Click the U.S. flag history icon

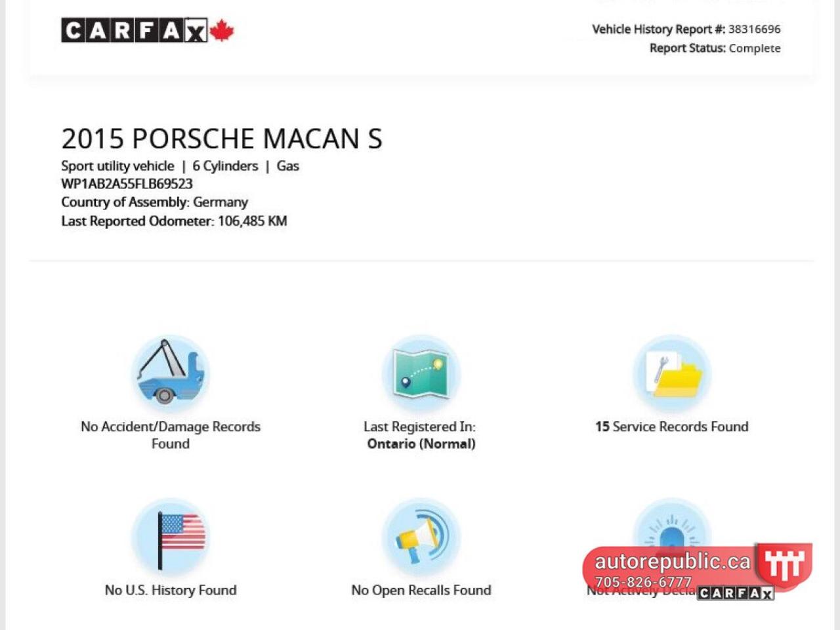[171, 537]
